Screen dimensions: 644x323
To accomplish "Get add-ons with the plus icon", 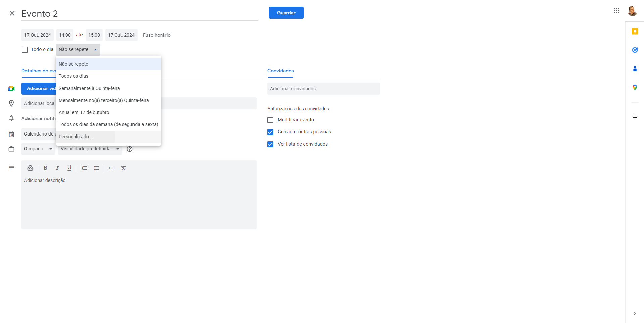I will pos(635,117).
